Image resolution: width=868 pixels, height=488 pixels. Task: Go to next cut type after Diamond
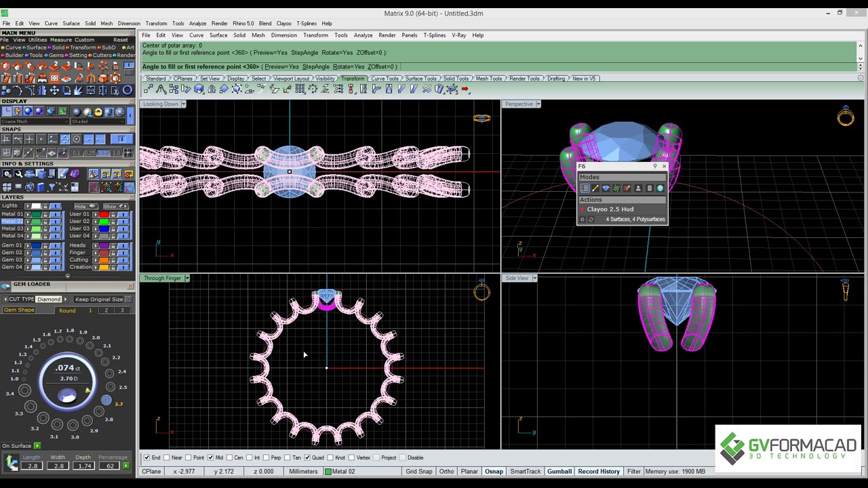coord(65,299)
